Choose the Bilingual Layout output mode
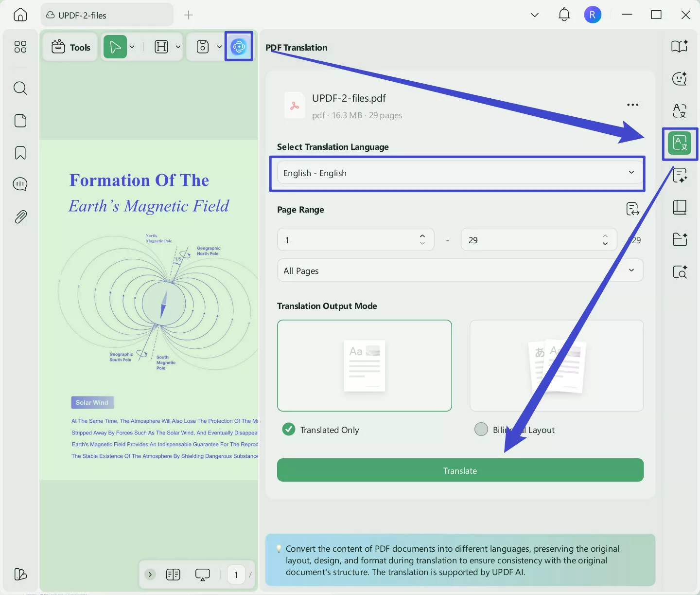This screenshot has height=595, width=700. 481,429
